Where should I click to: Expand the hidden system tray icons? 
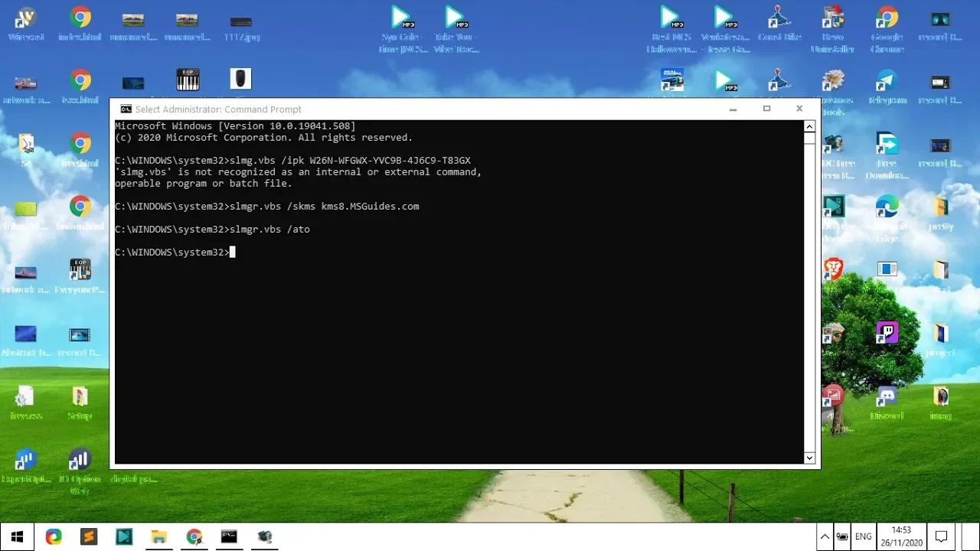tap(825, 536)
